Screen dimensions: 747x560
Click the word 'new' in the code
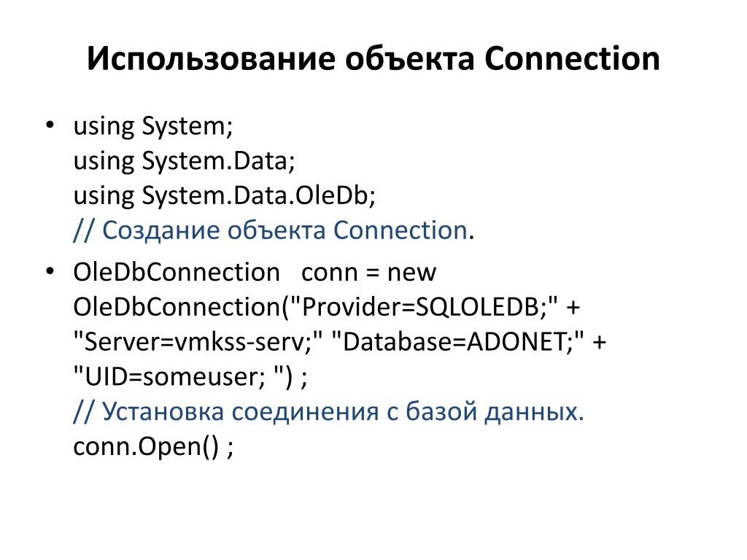[x=411, y=273]
